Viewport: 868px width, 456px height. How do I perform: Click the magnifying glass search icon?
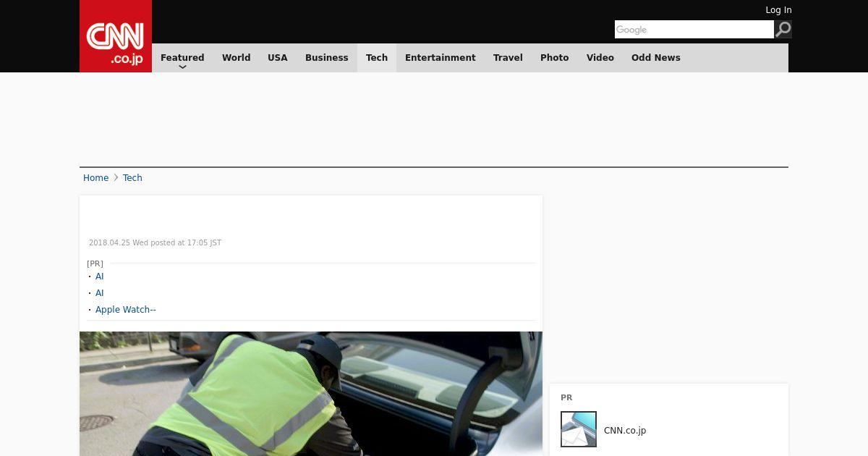click(783, 30)
